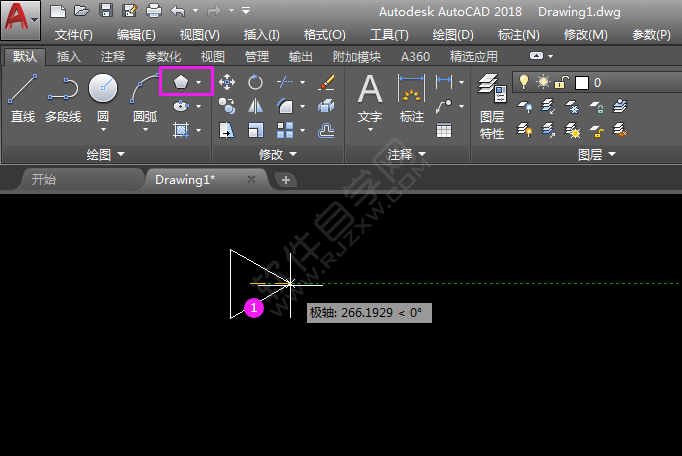Activate the Trim tool
The height and width of the screenshot is (456, 682).
click(x=285, y=82)
